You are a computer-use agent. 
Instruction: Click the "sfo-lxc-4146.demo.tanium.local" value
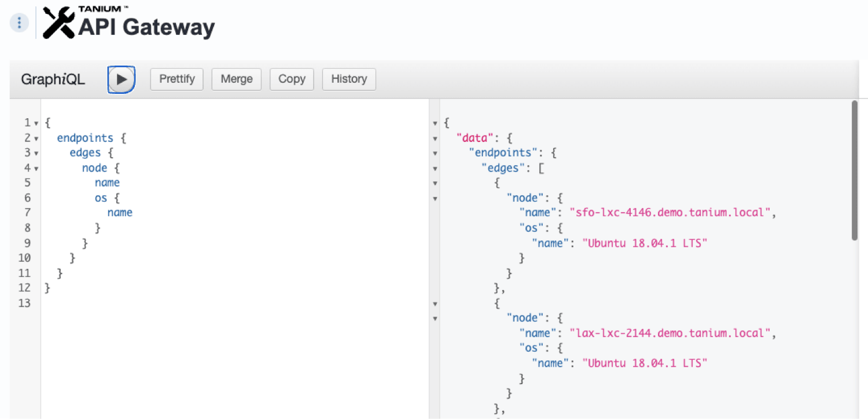(671, 213)
